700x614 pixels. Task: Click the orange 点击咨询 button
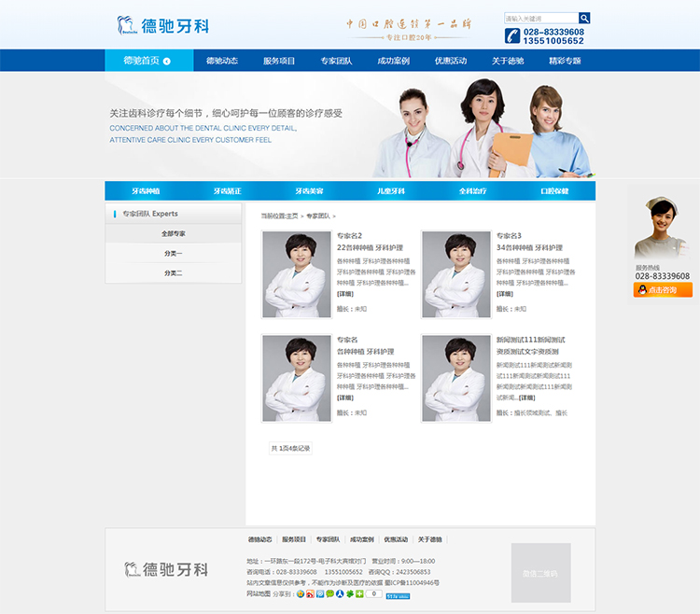[663, 290]
